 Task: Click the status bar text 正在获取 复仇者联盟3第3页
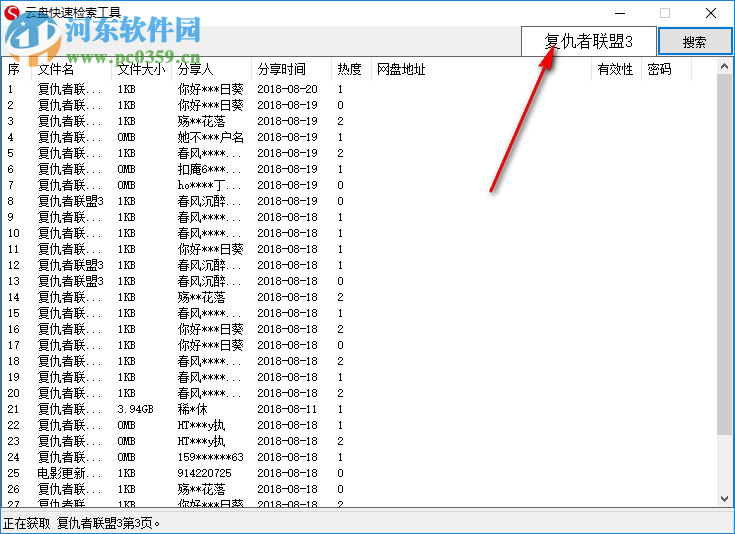(x=81, y=523)
